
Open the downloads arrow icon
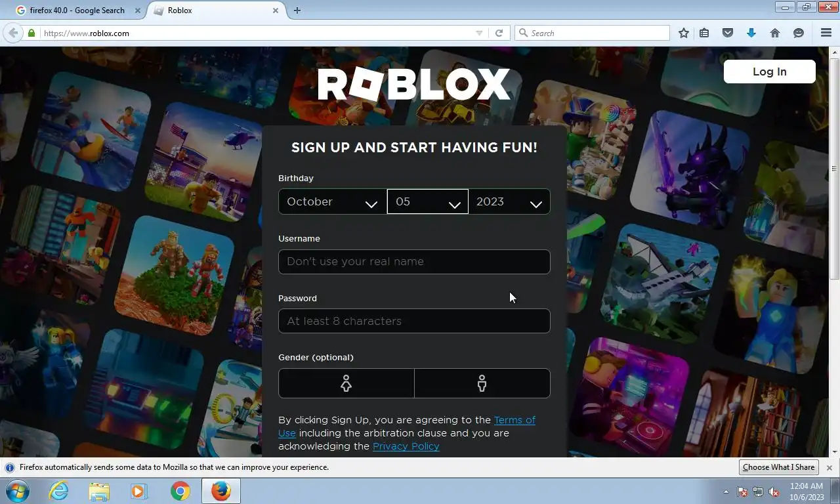751,33
